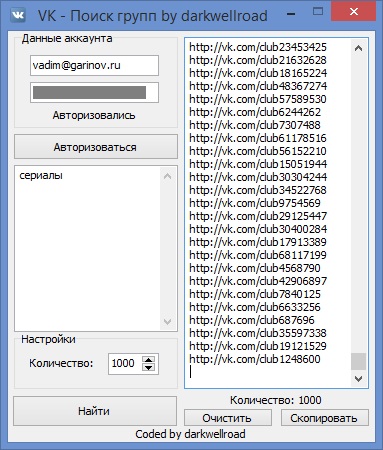Select the result http://vk.com/club29125447

258,216
